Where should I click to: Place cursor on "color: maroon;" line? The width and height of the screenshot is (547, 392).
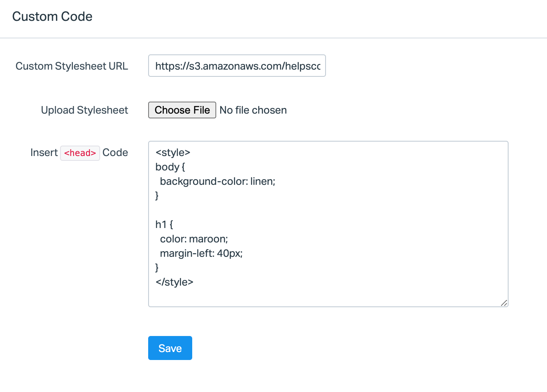(x=194, y=239)
